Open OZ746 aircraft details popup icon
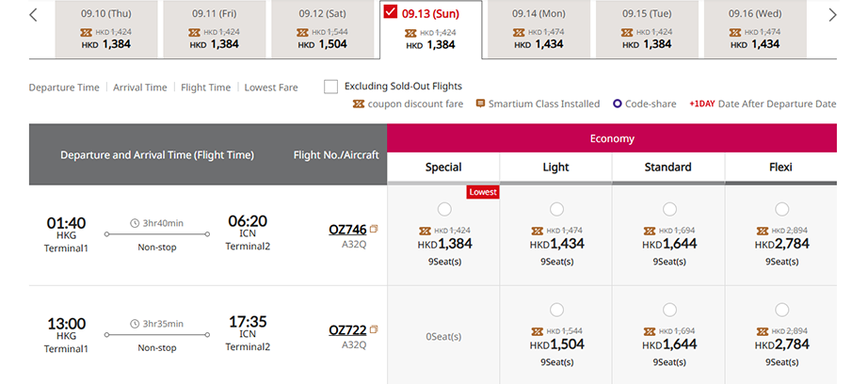The width and height of the screenshot is (868, 384). coord(374,229)
